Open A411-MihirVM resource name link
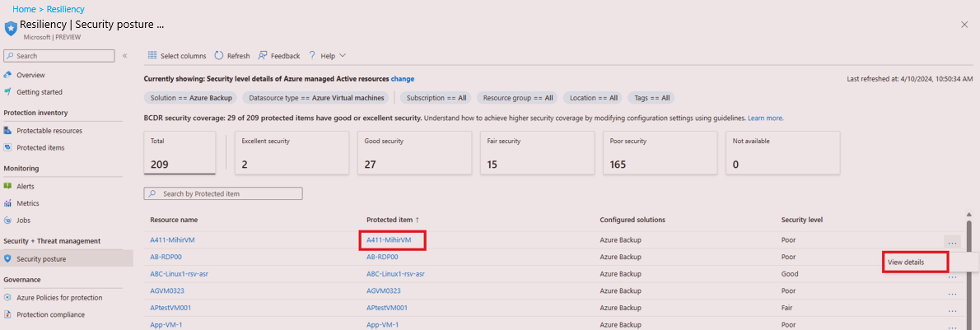 tap(172, 240)
